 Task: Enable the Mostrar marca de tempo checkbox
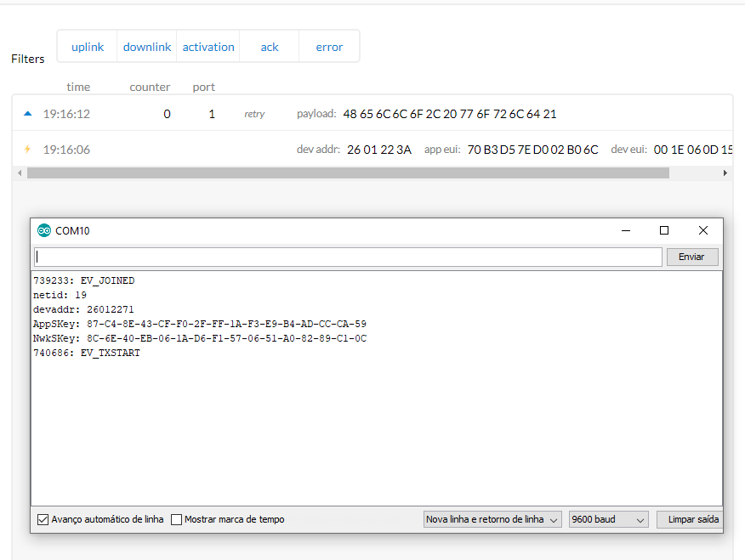[177, 519]
